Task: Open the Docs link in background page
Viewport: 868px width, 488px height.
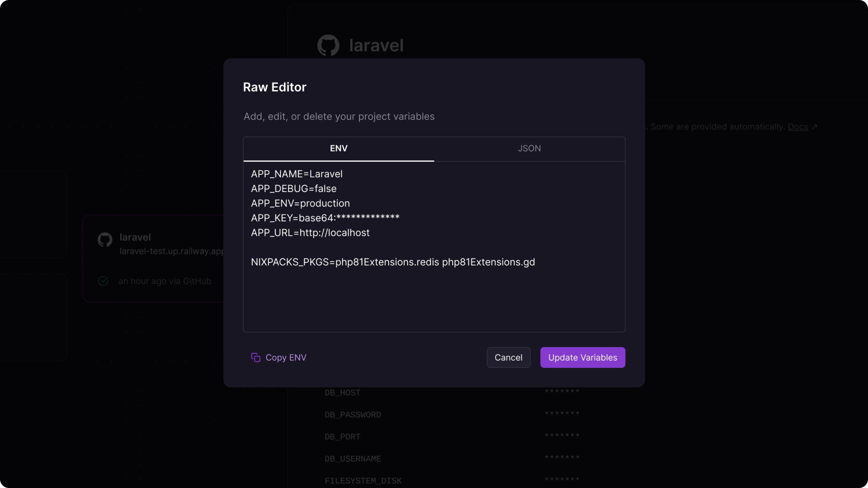Action: (x=797, y=127)
